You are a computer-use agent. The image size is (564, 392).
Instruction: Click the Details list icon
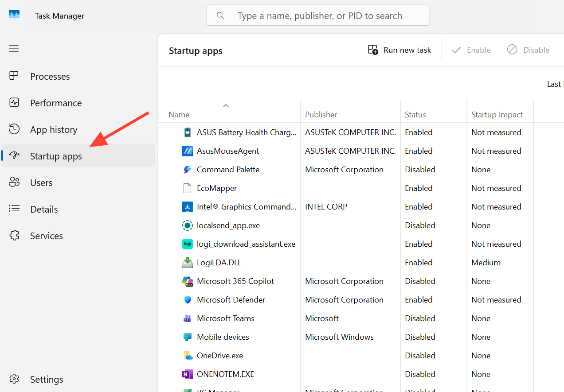click(14, 209)
